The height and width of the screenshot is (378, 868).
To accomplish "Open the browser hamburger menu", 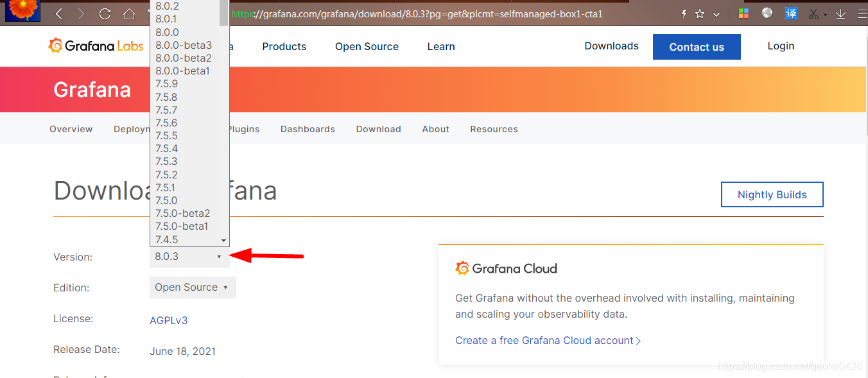I will pyautogui.click(x=862, y=13).
